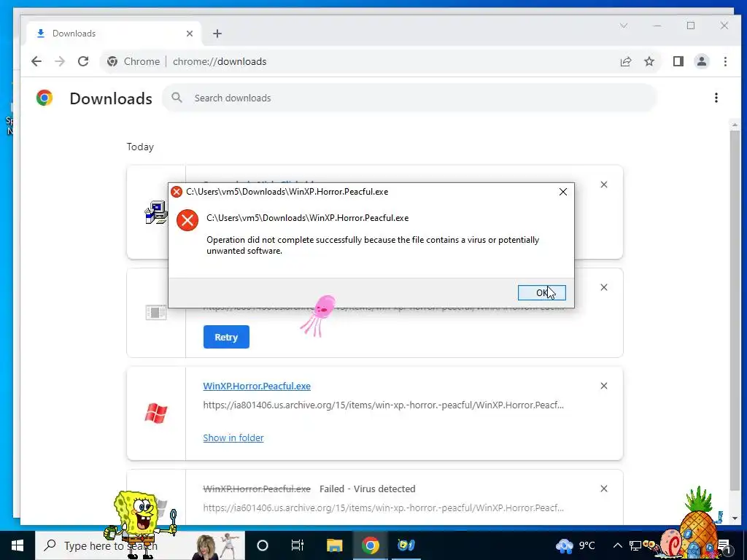
Task: Click the ia601406 archive.org URL text
Action: pyautogui.click(x=384, y=507)
